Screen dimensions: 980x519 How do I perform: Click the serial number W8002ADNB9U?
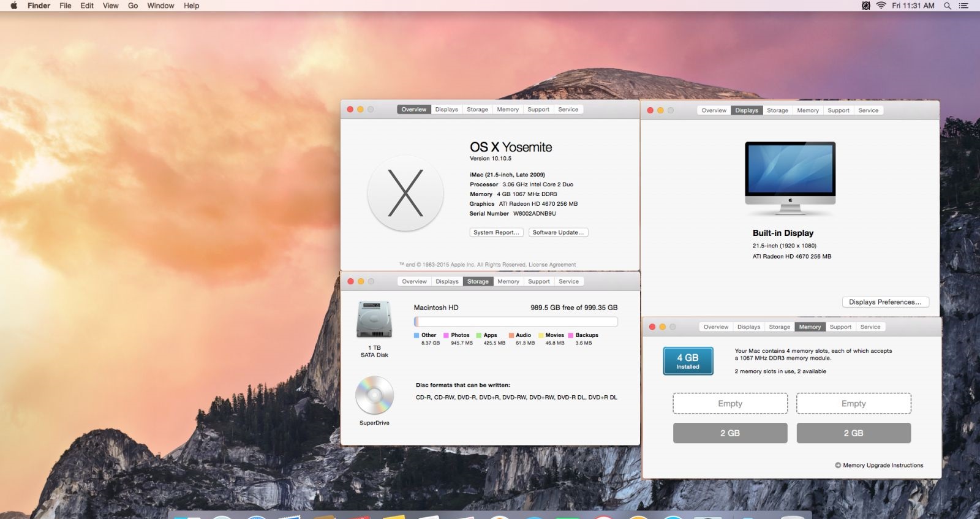pyautogui.click(x=535, y=214)
